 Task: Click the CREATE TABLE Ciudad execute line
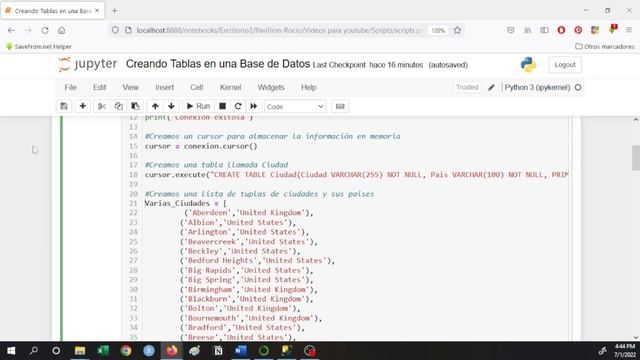pos(356,175)
